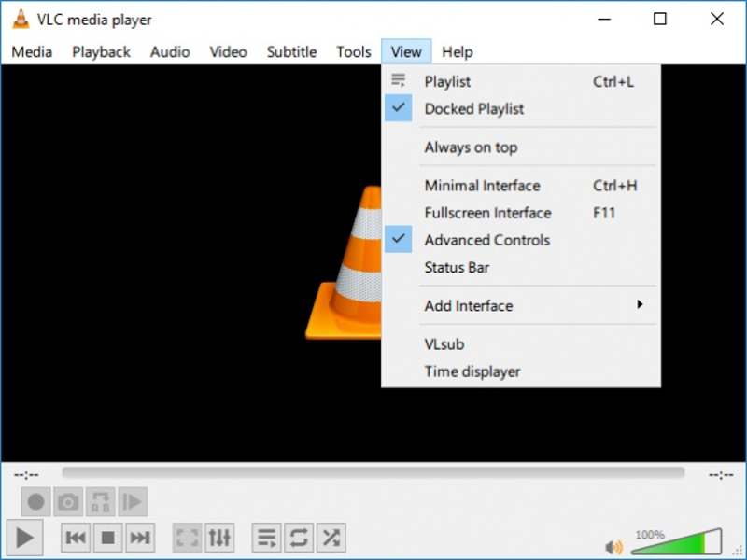Open the Media menu
This screenshot has width=747, height=560.
coord(31,51)
